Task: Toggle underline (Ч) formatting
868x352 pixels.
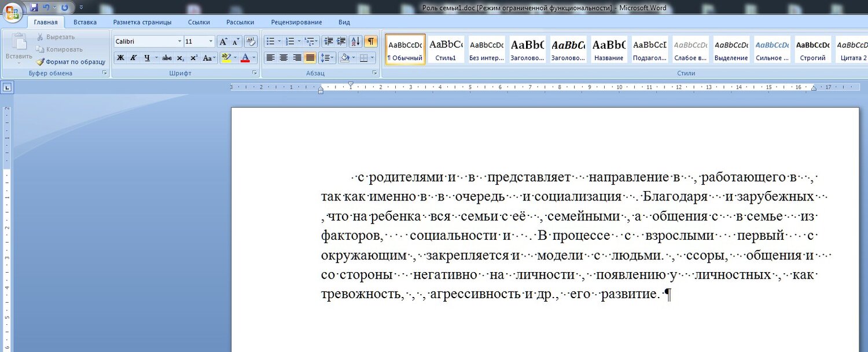Action: click(147, 58)
